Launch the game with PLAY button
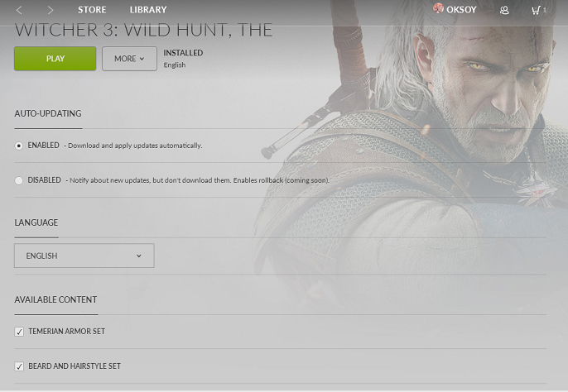 (x=55, y=59)
